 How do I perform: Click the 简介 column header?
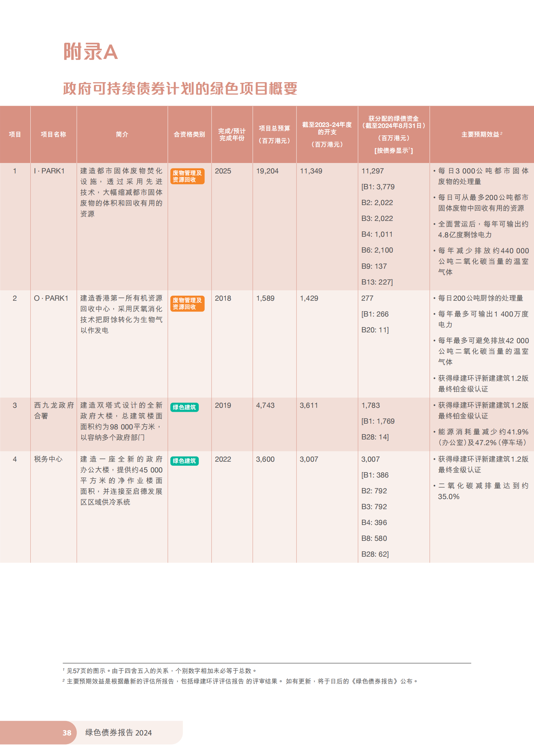coord(122,134)
